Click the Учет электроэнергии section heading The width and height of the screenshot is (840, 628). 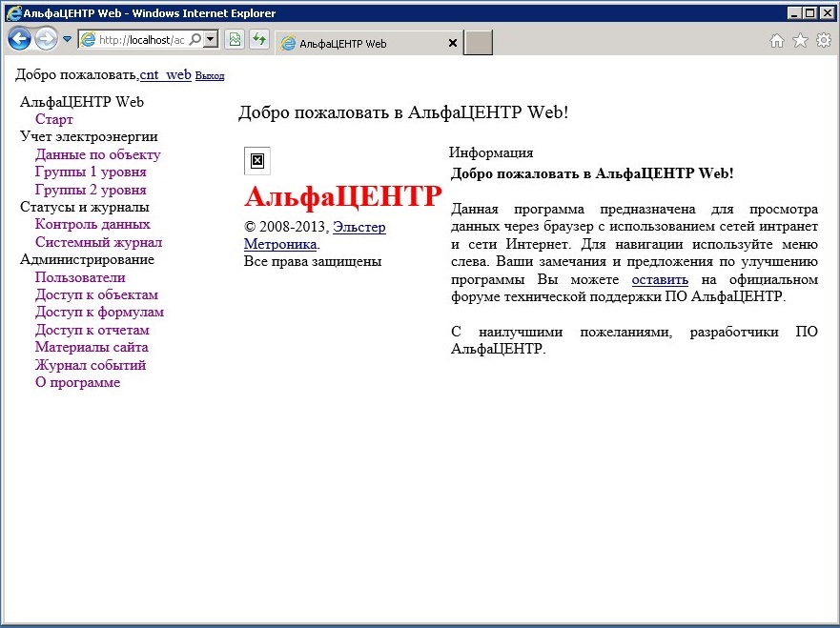(x=89, y=136)
